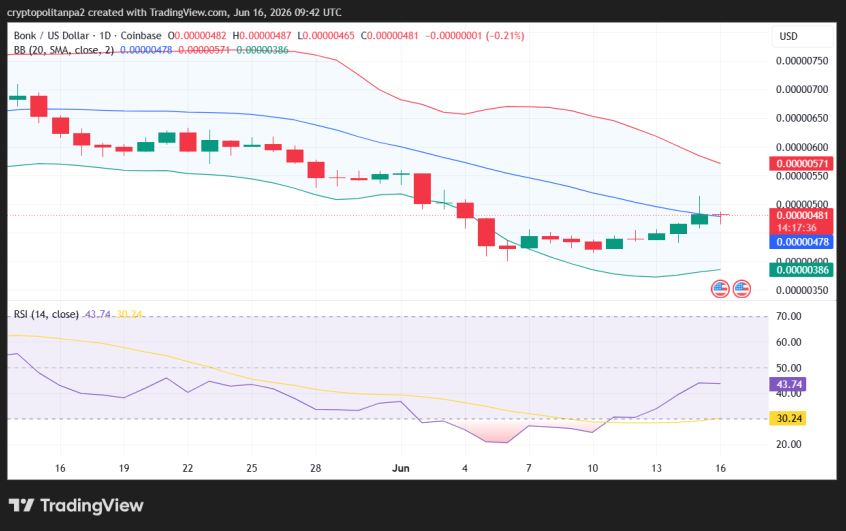Click the low value L0.00000465

[326, 36]
